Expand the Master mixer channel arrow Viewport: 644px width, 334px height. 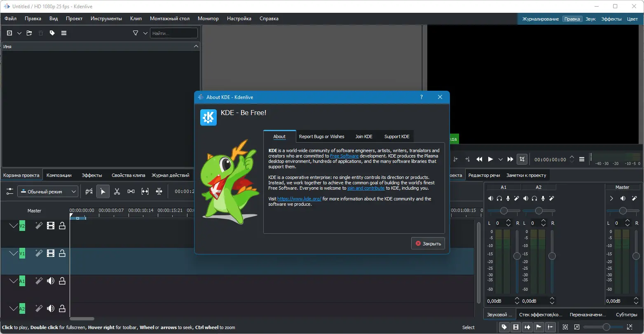(611, 198)
